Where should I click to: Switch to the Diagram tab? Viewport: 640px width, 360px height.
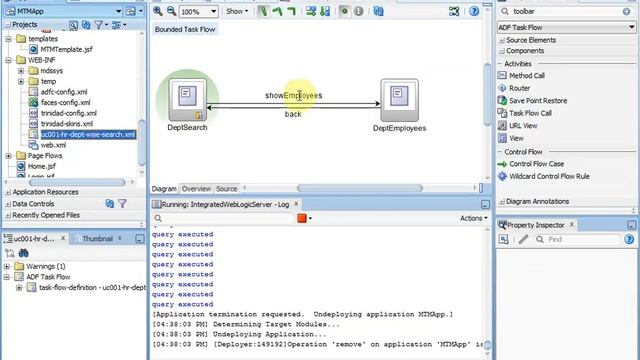(x=164, y=189)
